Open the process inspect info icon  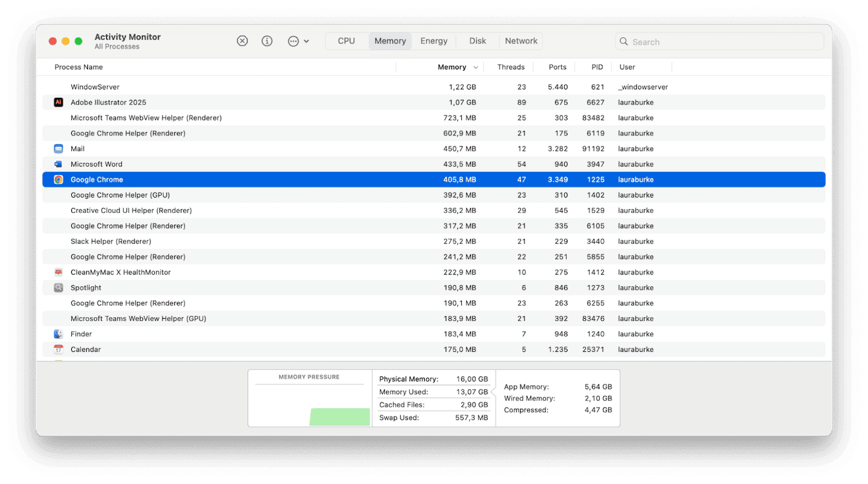[267, 40]
